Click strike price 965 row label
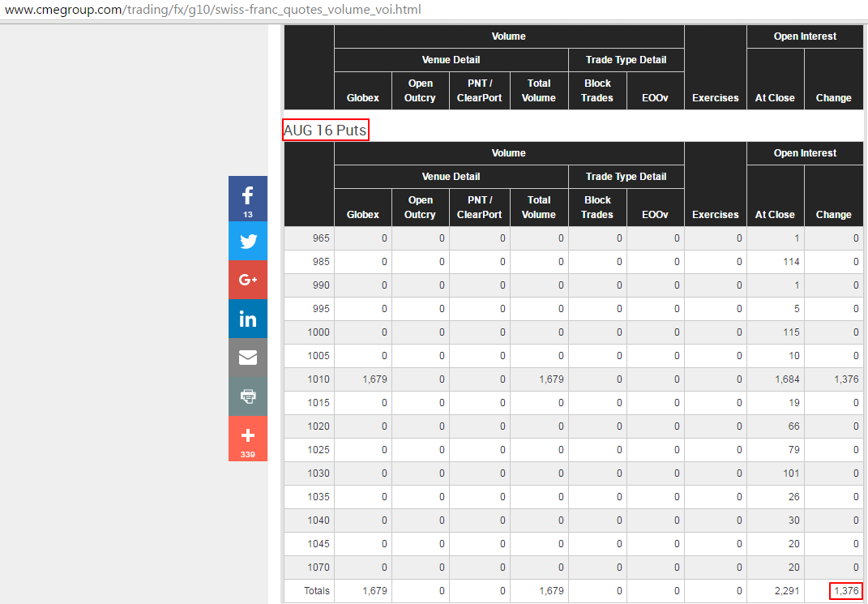The height and width of the screenshot is (604, 868). [320, 238]
